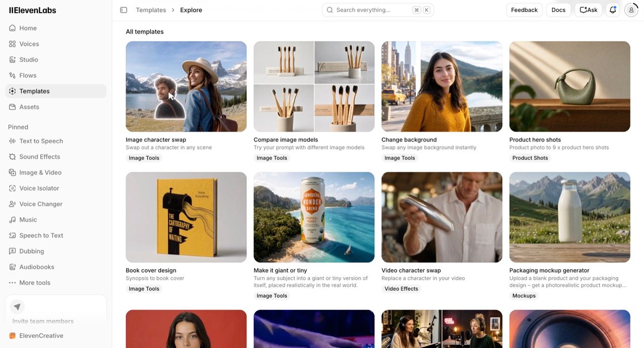Click Image Tools tag under Book cover design
Viewport: 644px width, 348px height.
[144, 289]
